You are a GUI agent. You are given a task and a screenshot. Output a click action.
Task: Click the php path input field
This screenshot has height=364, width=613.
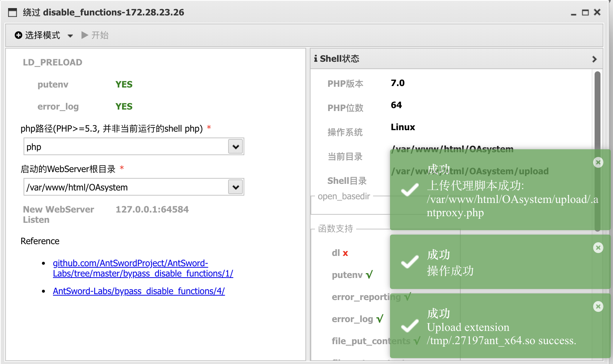[126, 147]
